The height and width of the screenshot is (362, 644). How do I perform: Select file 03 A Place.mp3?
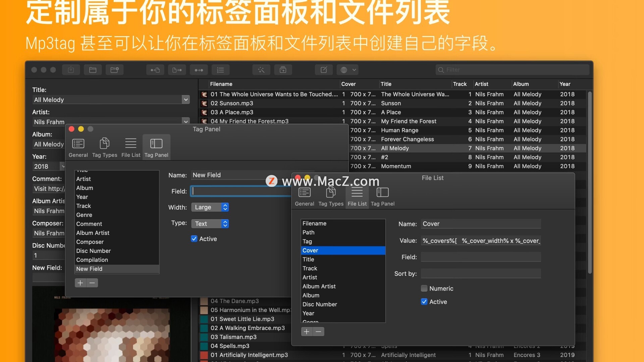point(232,112)
